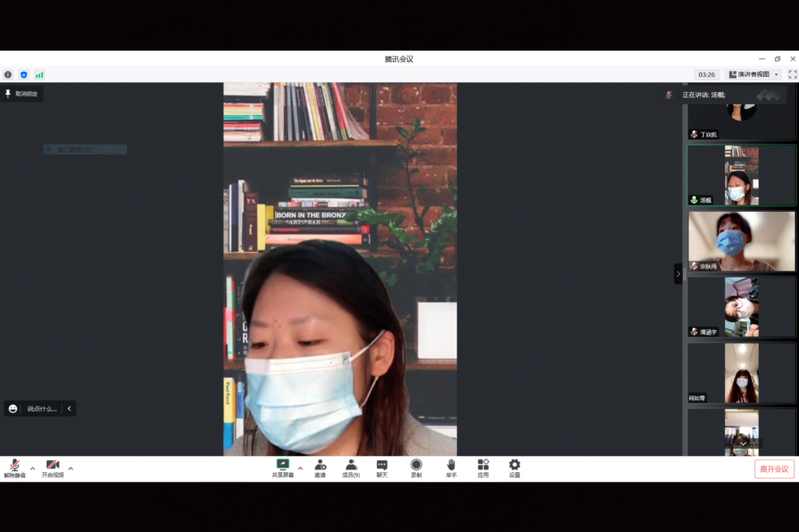Collapse the participant video sidebar arrow
The height and width of the screenshot is (532, 799).
(x=678, y=274)
